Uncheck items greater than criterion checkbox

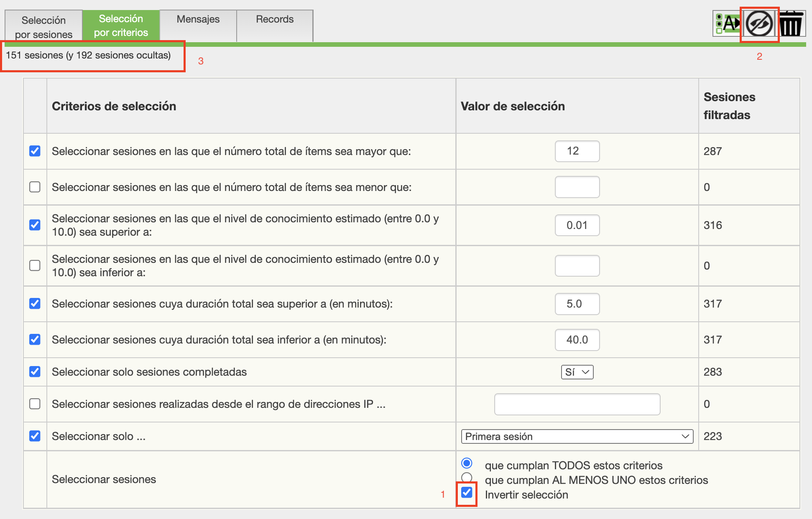pyautogui.click(x=35, y=151)
